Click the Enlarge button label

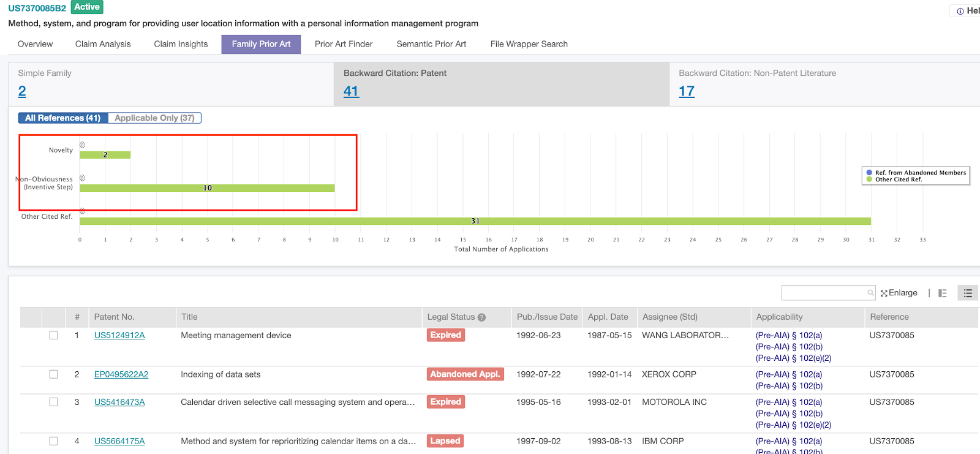pos(903,293)
